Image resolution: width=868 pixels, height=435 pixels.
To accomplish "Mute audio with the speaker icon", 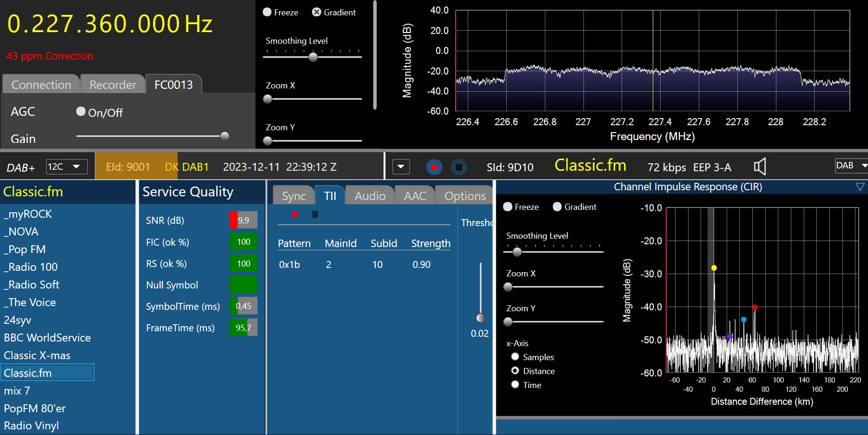I will (x=760, y=167).
